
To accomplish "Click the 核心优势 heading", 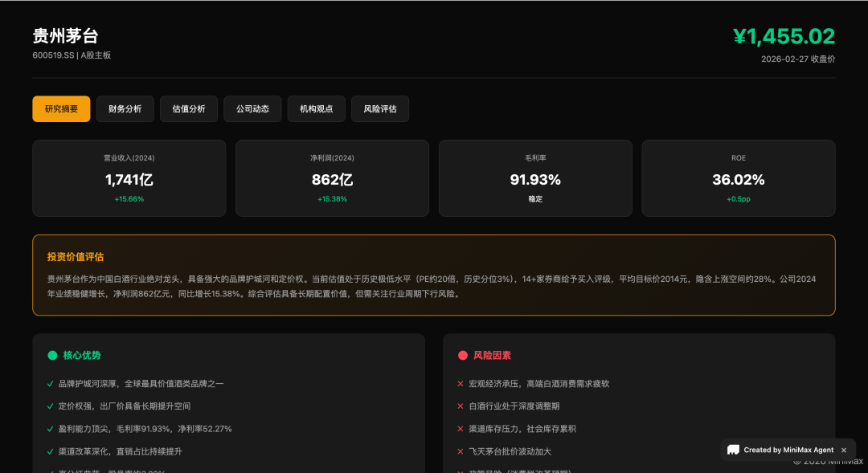I will pos(82,355).
